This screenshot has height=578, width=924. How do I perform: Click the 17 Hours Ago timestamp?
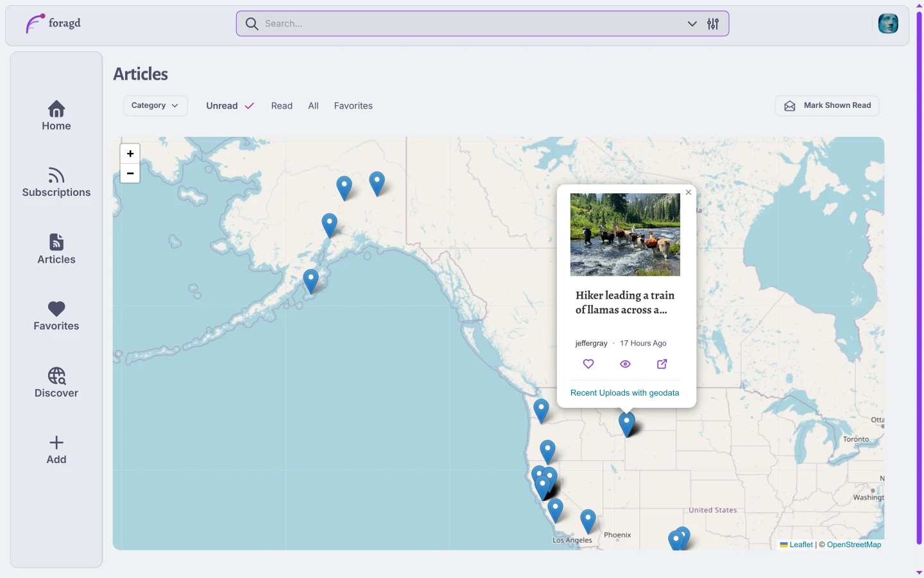(x=643, y=344)
